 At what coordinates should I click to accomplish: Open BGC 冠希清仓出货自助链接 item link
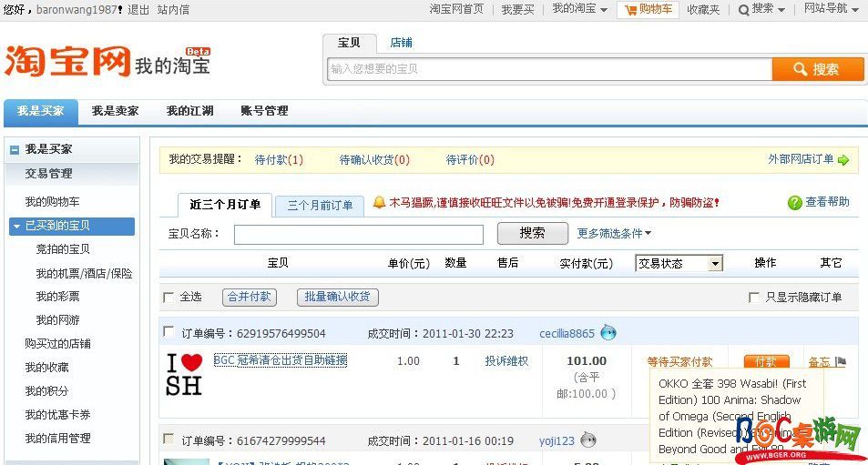[281, 360]
